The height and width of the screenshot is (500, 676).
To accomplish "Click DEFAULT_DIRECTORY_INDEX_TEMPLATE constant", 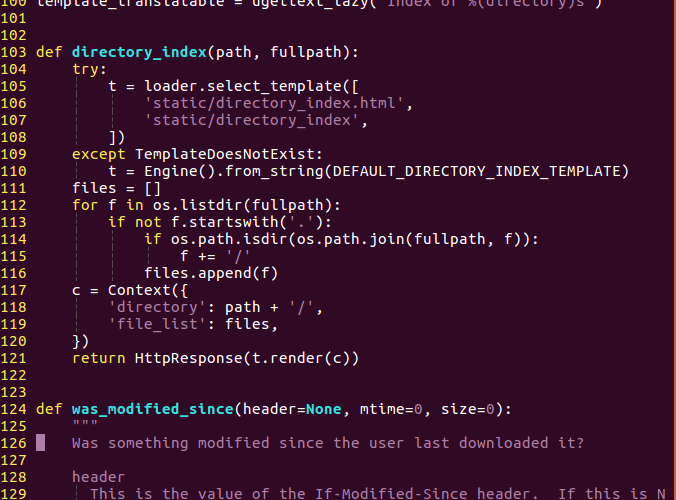I will pyautogui.click(x=476, y=171).
